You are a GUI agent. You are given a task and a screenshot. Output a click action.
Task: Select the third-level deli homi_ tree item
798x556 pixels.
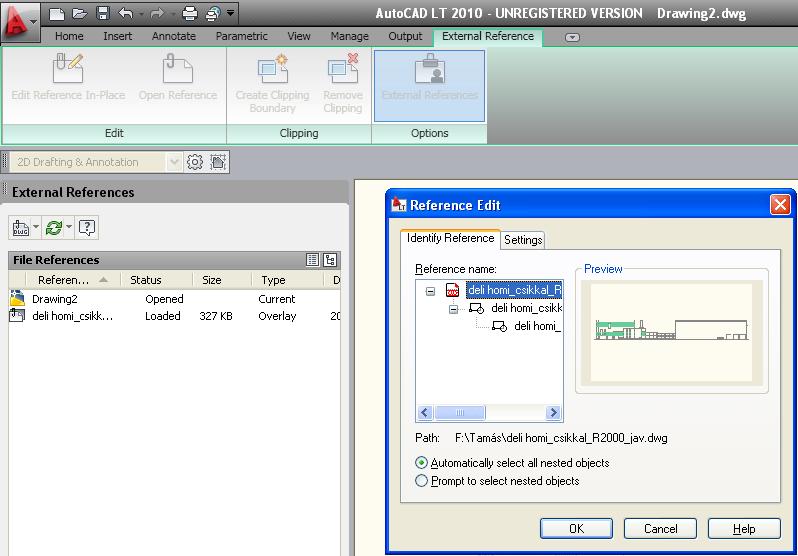click(537, 326)
